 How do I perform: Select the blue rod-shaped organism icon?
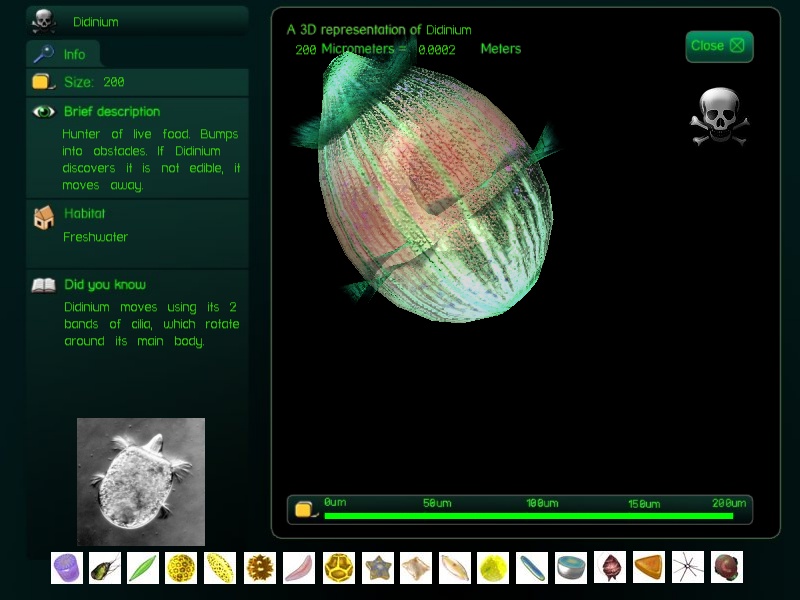(x=532, y=567)
